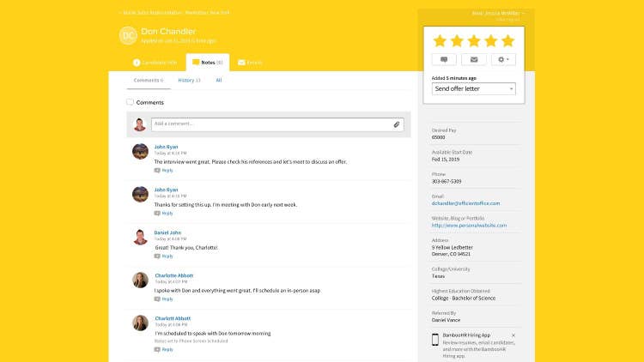Click the fifth rating star
The image size is (644, 362).
(x=507, y=40)
